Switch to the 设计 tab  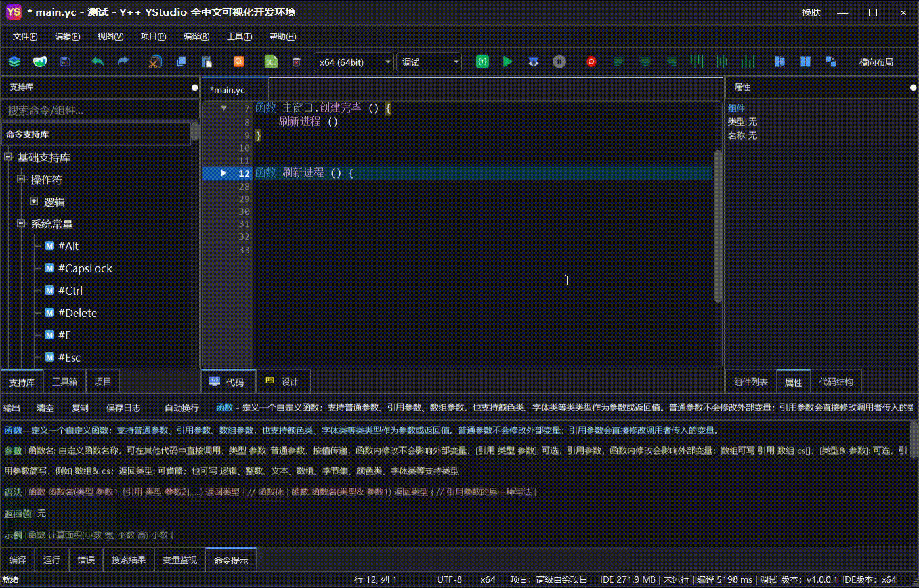pos(282,382)
